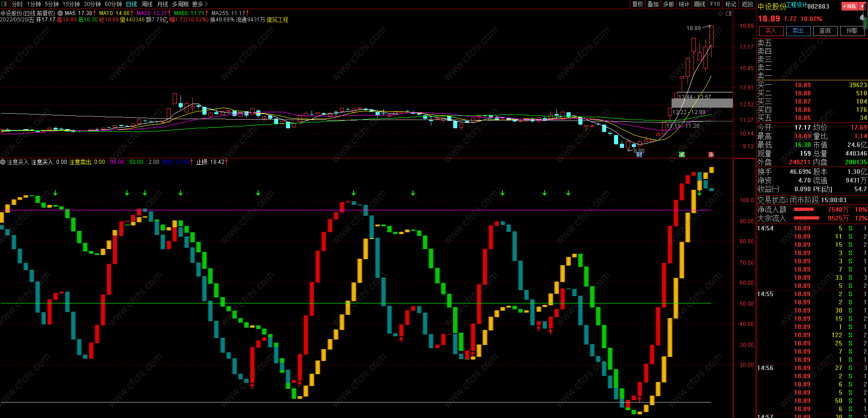Click the 画线 drawing tool
Viewport: 868px width, 418px height.
[x=699, y=4]
